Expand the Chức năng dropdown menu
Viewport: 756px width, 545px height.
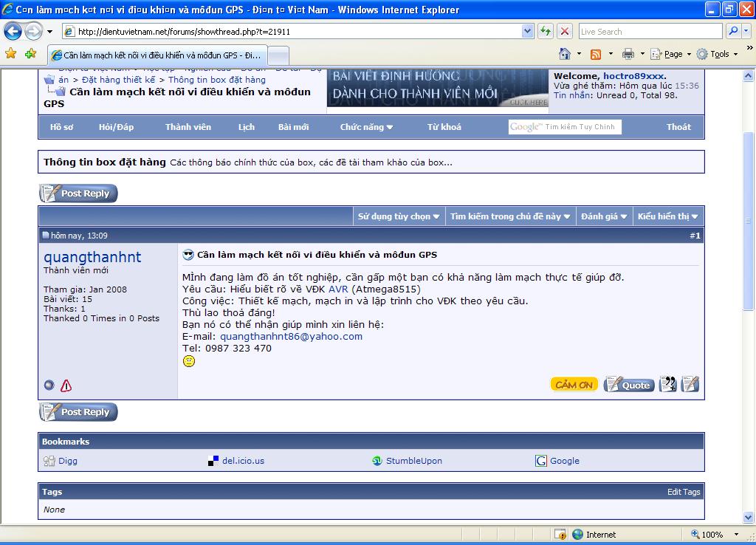tap(366, 127)
